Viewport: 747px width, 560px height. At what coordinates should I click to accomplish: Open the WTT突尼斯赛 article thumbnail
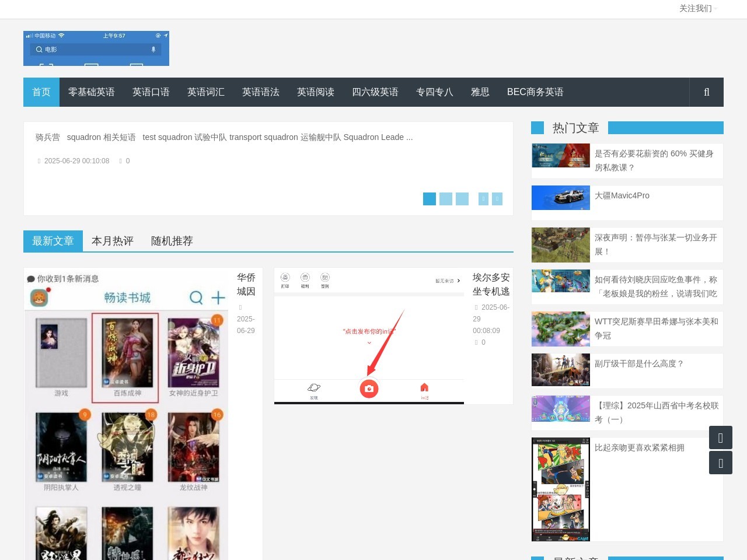click(560, 329)
